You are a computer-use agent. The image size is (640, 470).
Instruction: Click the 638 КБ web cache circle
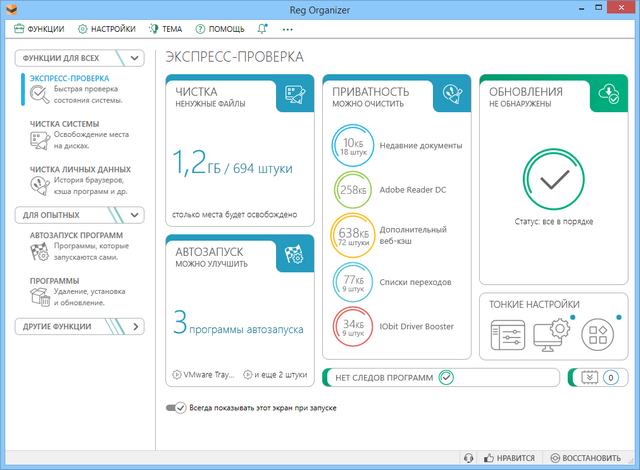point(351,235)
